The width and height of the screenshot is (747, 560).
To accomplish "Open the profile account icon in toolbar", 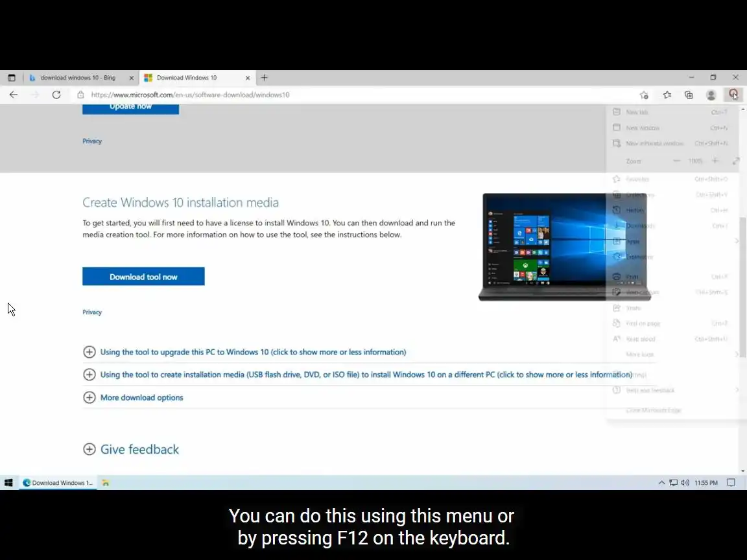I will [711, 95].
